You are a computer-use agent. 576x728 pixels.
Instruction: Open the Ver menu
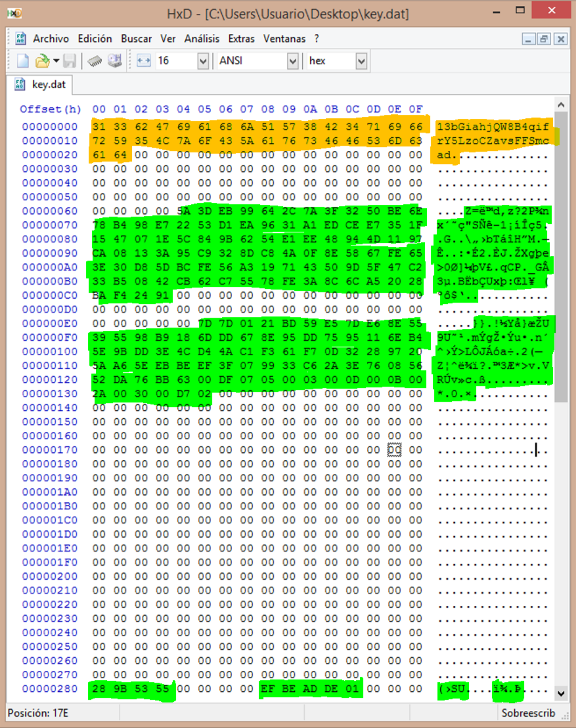(x=167, y=39)
